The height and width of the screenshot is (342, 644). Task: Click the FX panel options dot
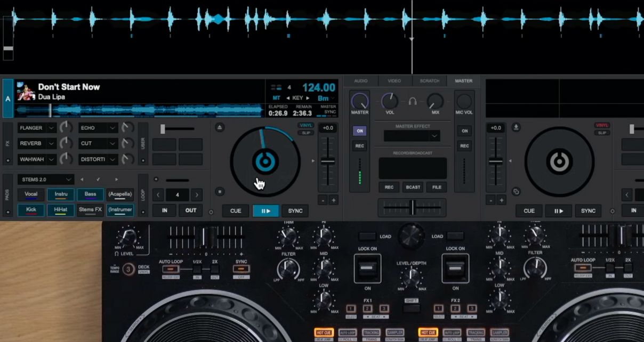pyautogui.click(x=7, y=160)
